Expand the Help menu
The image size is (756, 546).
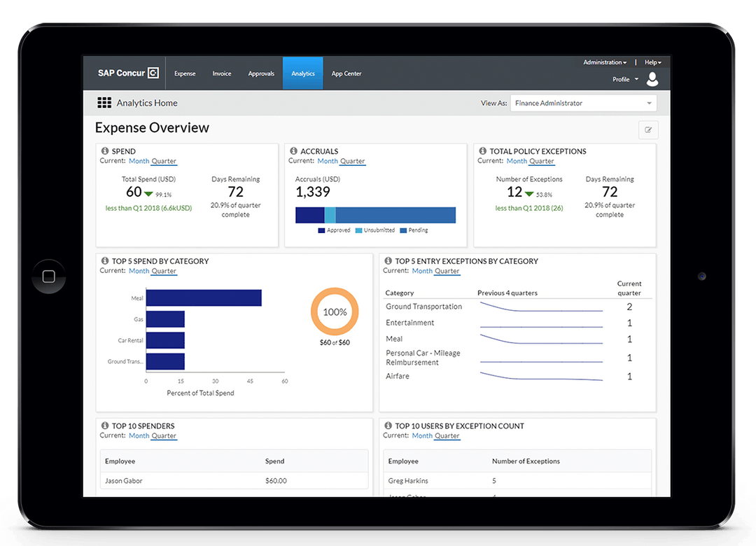coord(651,62)
